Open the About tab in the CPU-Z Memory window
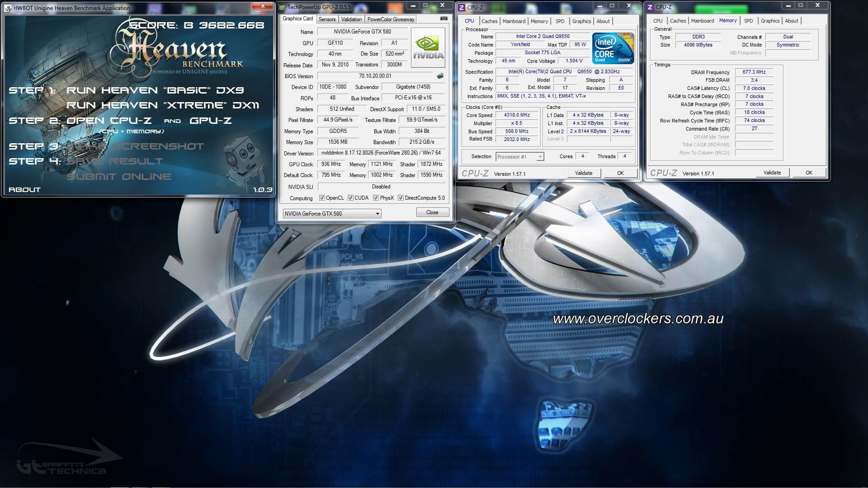The height and width of the screenshot is (488, 868). click(791, 21)
